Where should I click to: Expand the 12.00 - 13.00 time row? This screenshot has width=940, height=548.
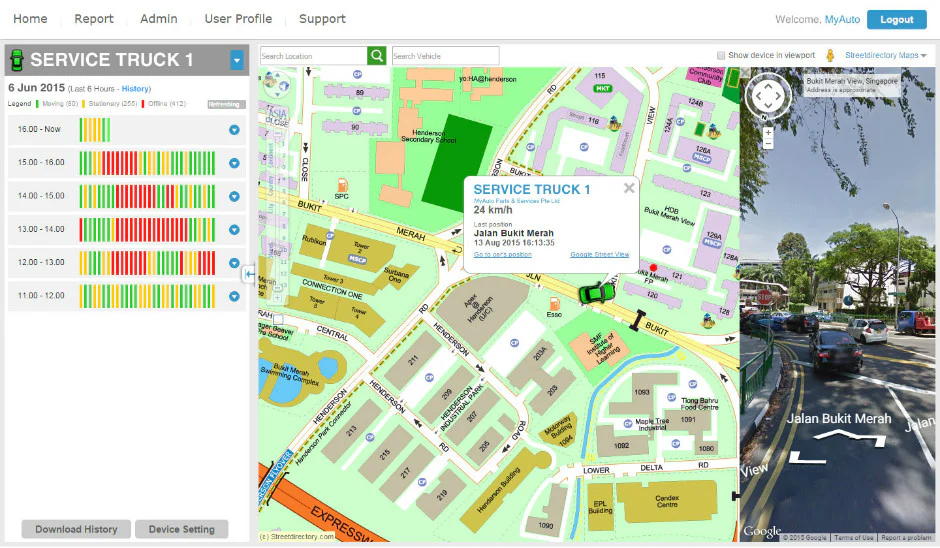234,263
